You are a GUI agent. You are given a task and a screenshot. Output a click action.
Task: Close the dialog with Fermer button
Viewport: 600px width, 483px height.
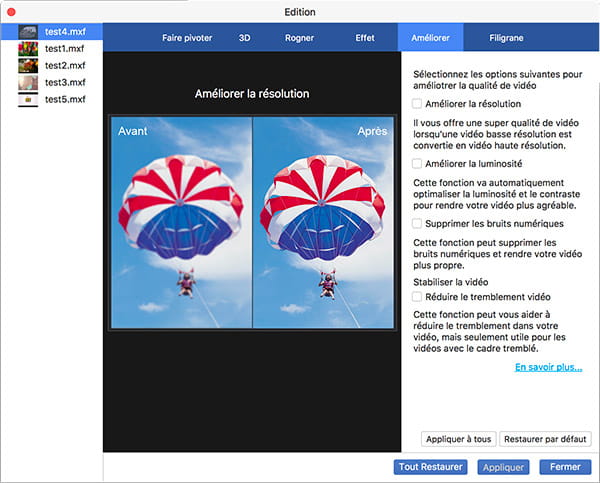point(565,467)
